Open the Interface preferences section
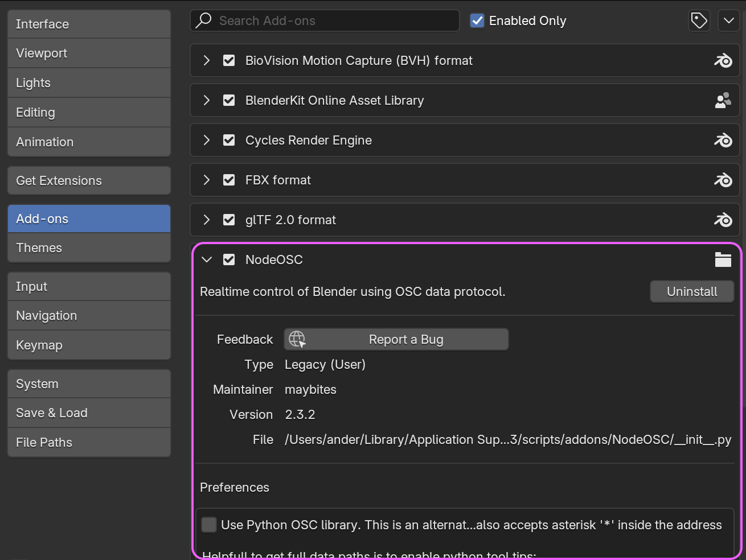The width and height of the screenshot is (746, 560). (89, 24)
